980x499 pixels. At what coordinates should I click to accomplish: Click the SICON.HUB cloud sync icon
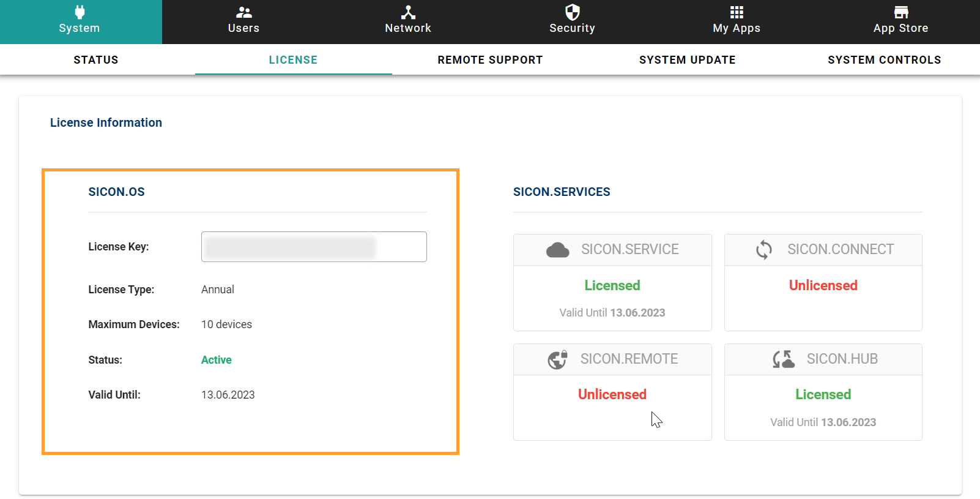tap(783, 359)
